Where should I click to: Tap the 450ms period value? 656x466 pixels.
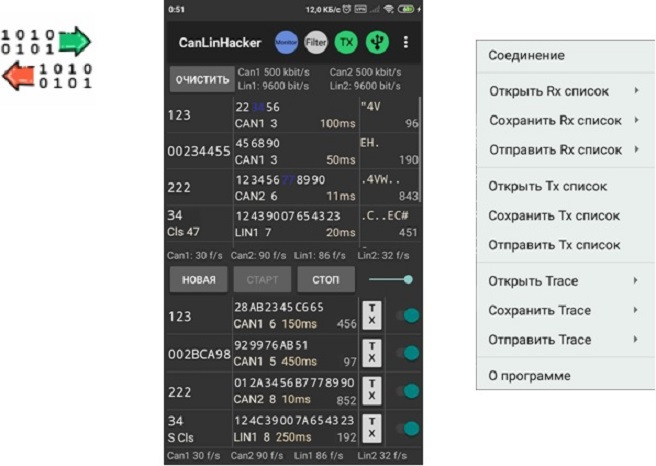point(299,361)
